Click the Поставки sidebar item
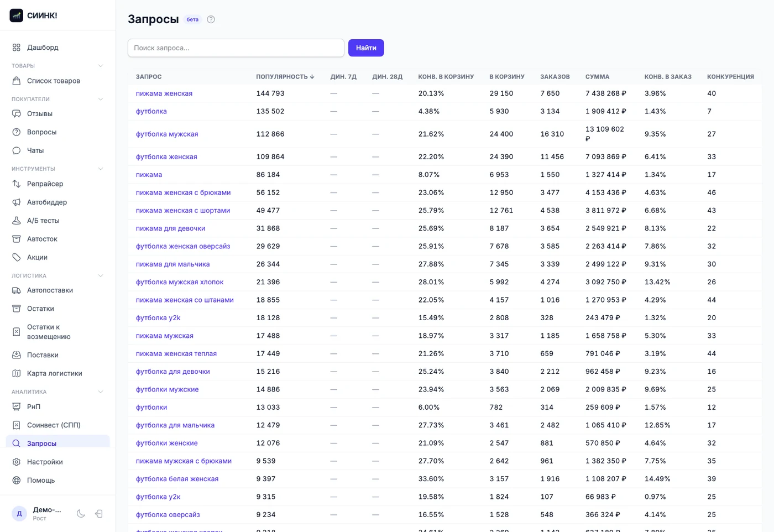 coord(57,355)
